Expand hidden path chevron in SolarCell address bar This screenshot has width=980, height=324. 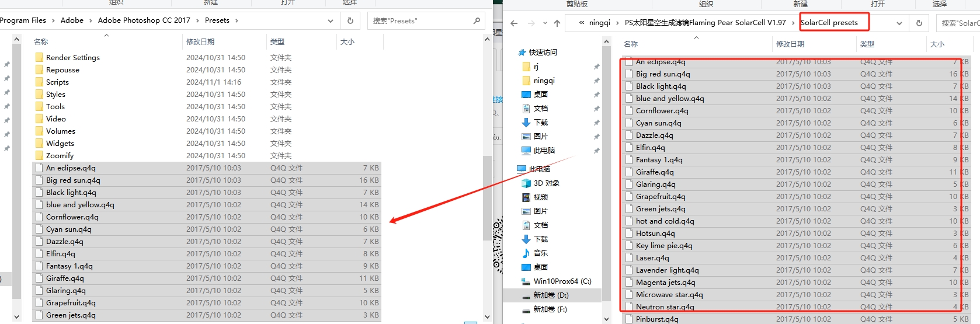[x=582, y=23]
